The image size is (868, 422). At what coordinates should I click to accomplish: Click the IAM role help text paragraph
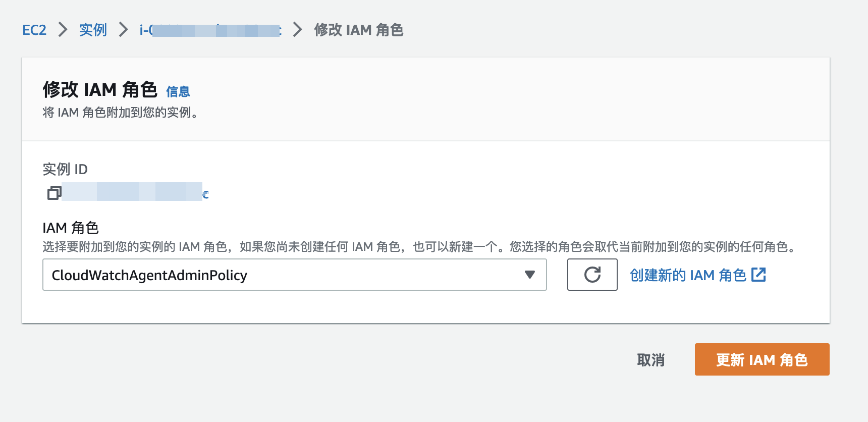(420, 246)
